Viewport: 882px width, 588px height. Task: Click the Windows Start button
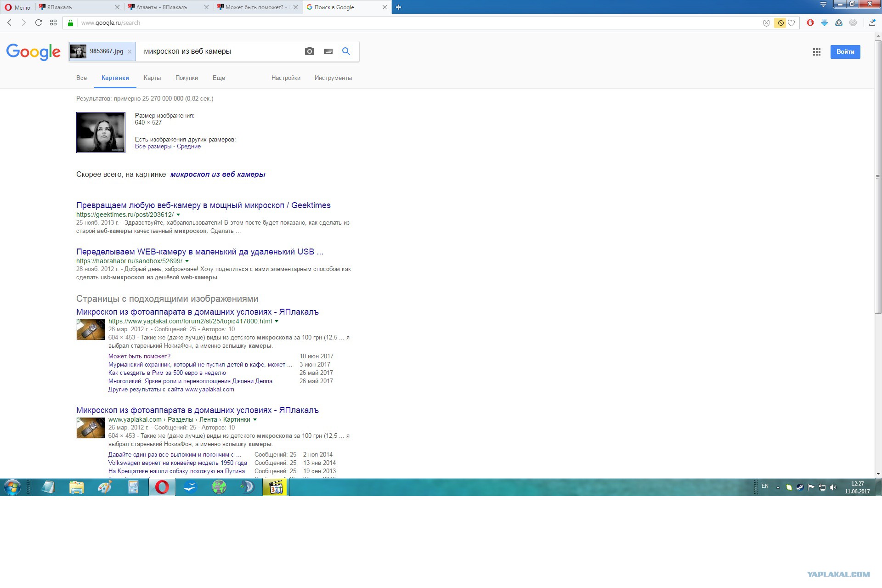[12, 487]
